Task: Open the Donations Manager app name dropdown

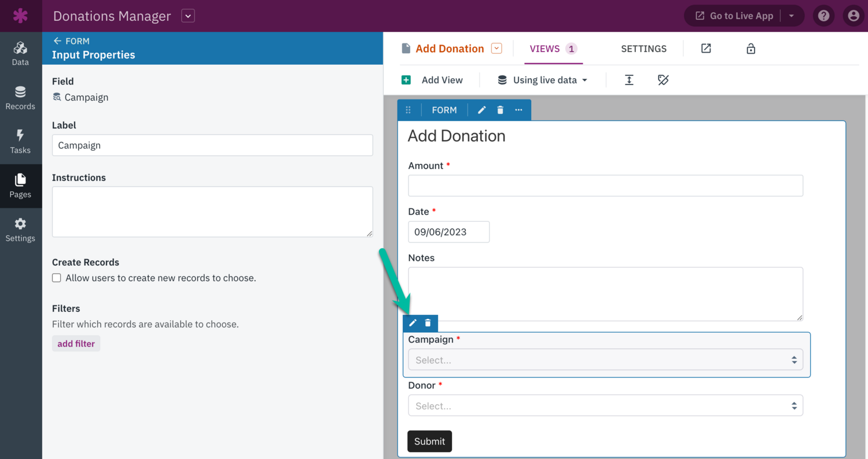Action: click(188, 16)
